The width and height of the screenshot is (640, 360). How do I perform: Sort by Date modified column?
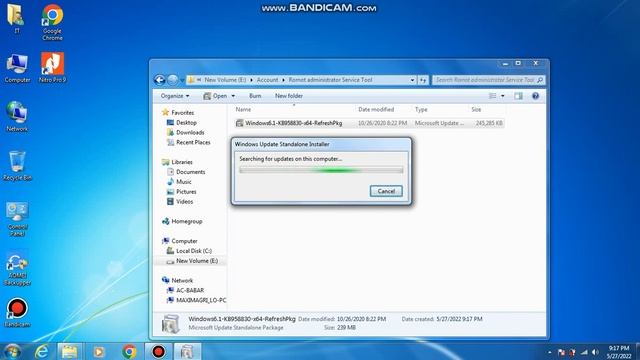pos(376,109)
